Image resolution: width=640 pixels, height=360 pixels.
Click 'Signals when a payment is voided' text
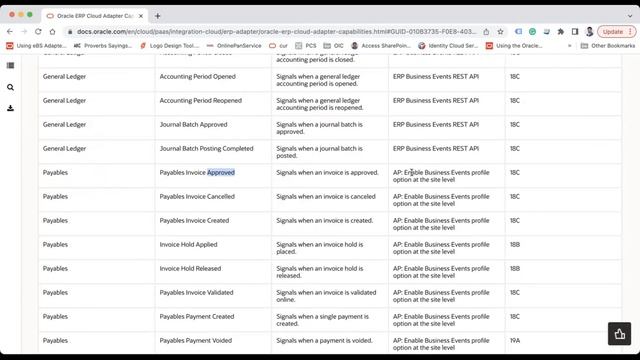click(324, 340)
